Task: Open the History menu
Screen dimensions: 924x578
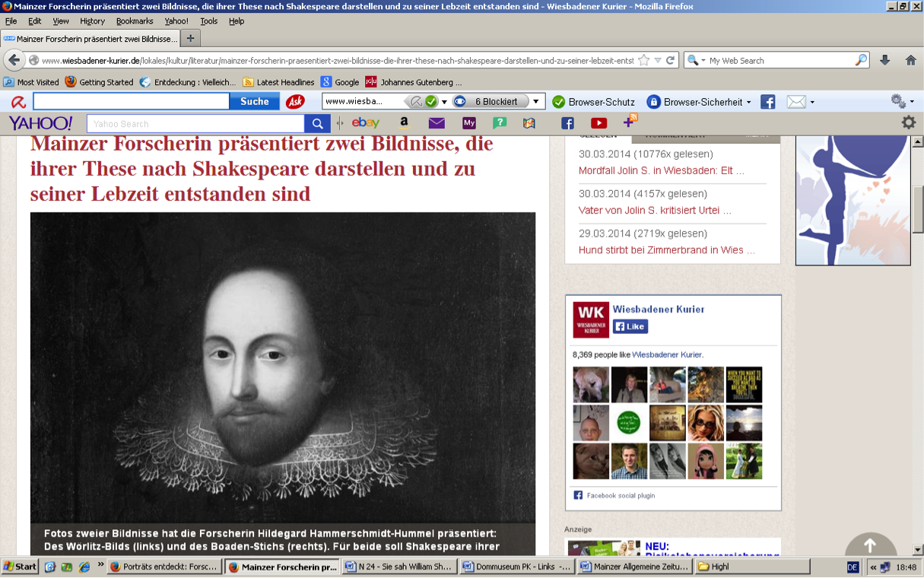Action: tap(93, 21)
